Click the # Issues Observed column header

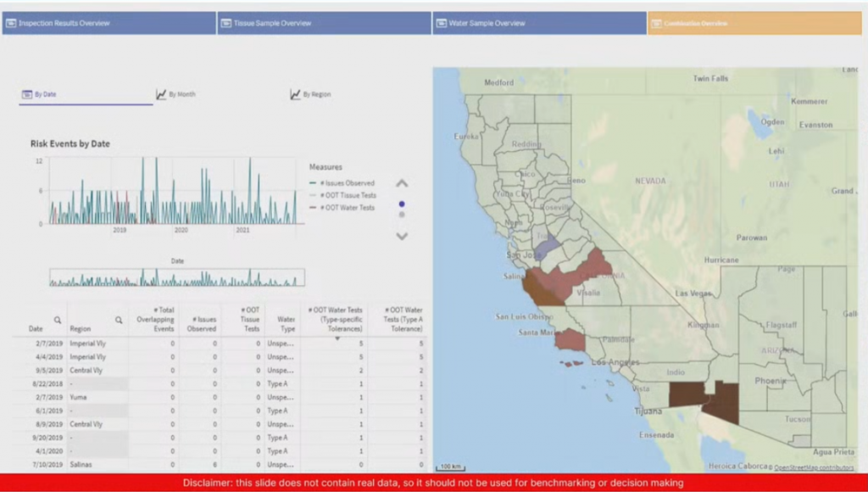pyautogui.click(x=200, y=323)
